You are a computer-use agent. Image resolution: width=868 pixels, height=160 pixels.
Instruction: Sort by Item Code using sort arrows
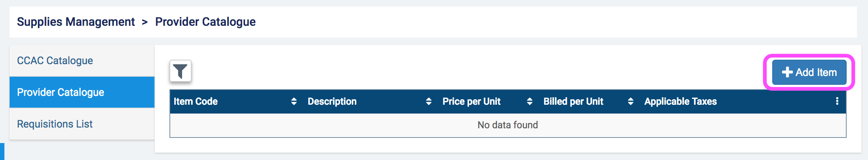[x=294, y=101]
